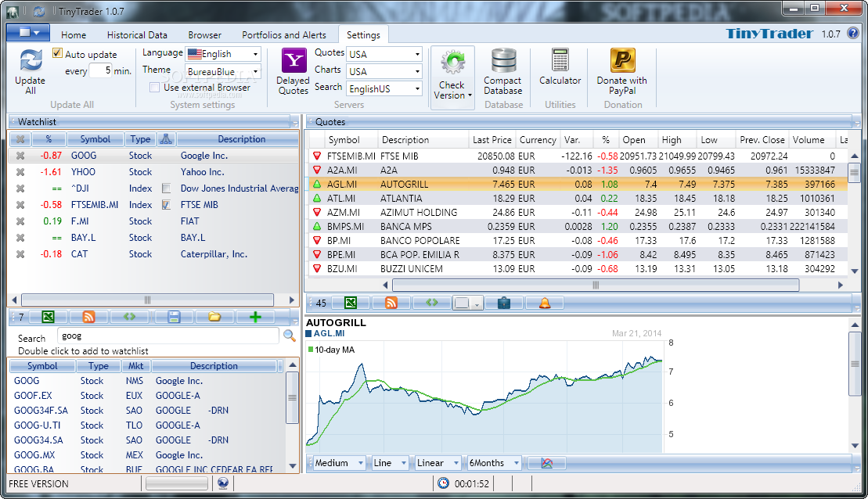
Task: Click the alert bell icon
Action: (x=545, y=303)
